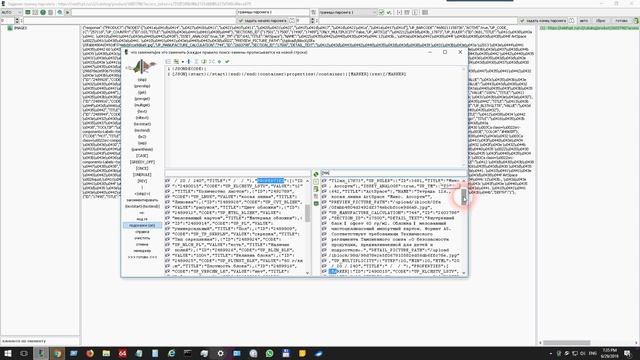Click the 'готово' button in the top right

click(x=621, y=20)
